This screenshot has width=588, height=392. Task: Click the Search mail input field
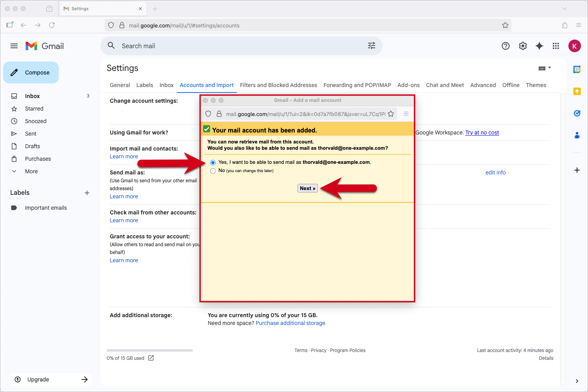pyautogui.click(x=235, y=46)
